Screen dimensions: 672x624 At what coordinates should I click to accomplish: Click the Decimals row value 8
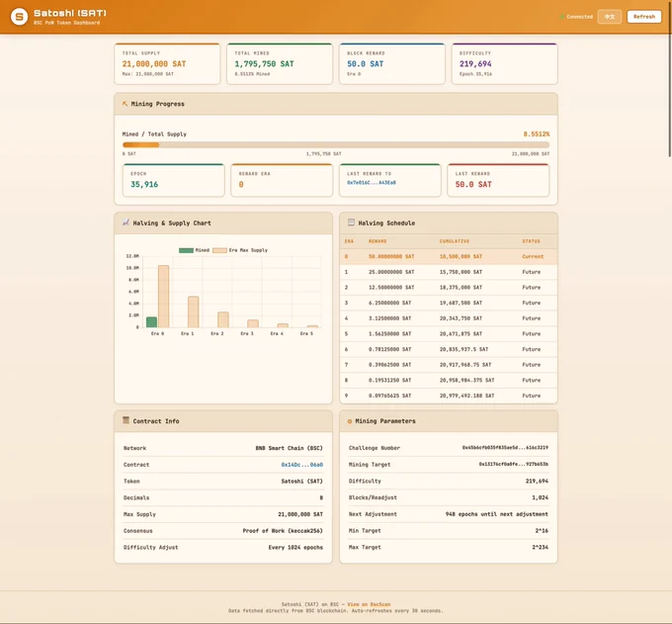[x=321, y=497]
